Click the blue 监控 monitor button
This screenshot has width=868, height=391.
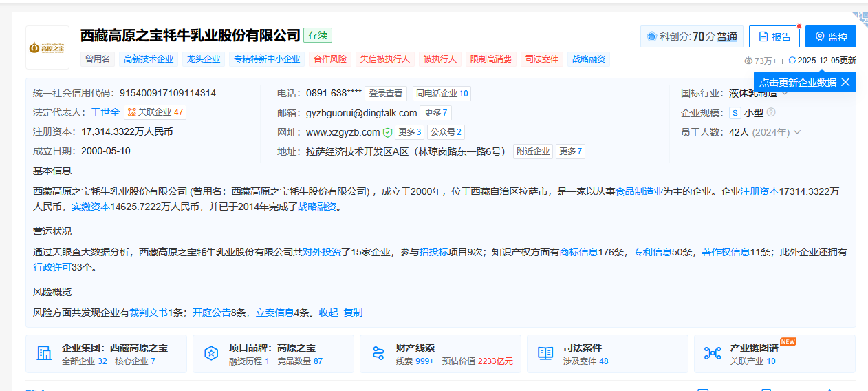pyautogui.click(x=830, y=37)
